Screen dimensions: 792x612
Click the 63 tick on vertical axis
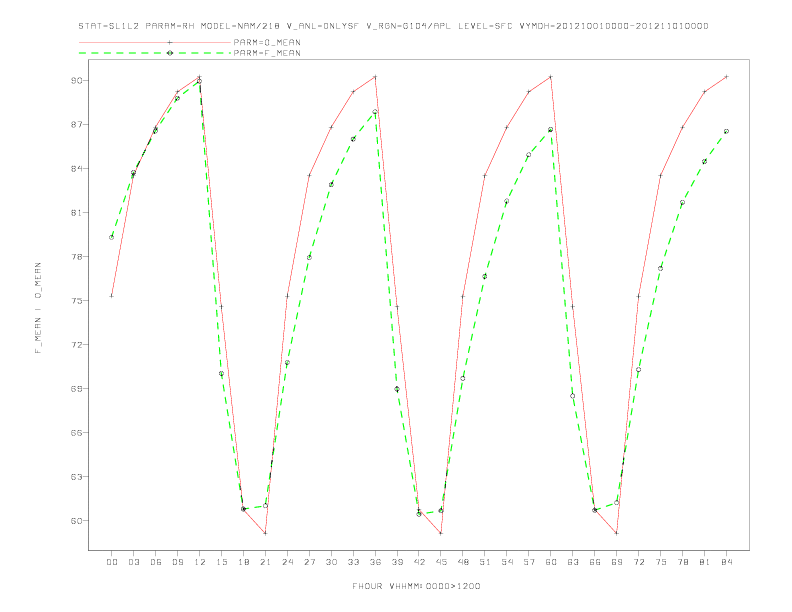pos(76,477)
